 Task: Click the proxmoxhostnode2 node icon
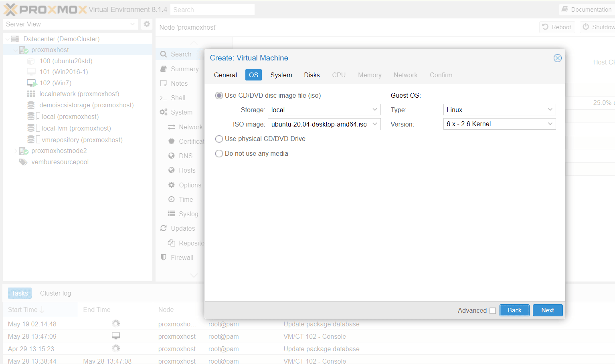pos(24,151)
